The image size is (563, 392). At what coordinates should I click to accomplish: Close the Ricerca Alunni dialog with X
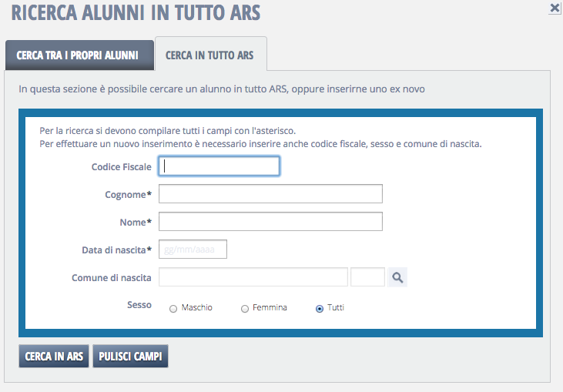click(x=554, y=8)
